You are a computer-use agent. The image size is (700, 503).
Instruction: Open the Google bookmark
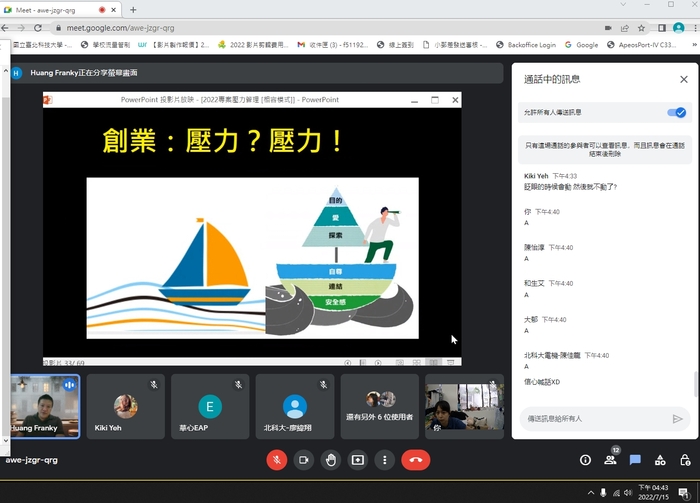click(581, 45)
